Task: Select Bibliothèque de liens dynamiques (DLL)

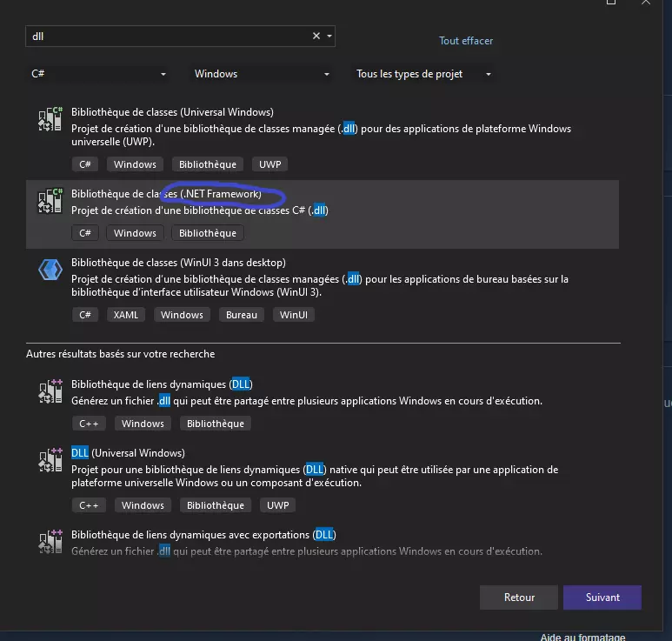Action: tap(162, 384)
